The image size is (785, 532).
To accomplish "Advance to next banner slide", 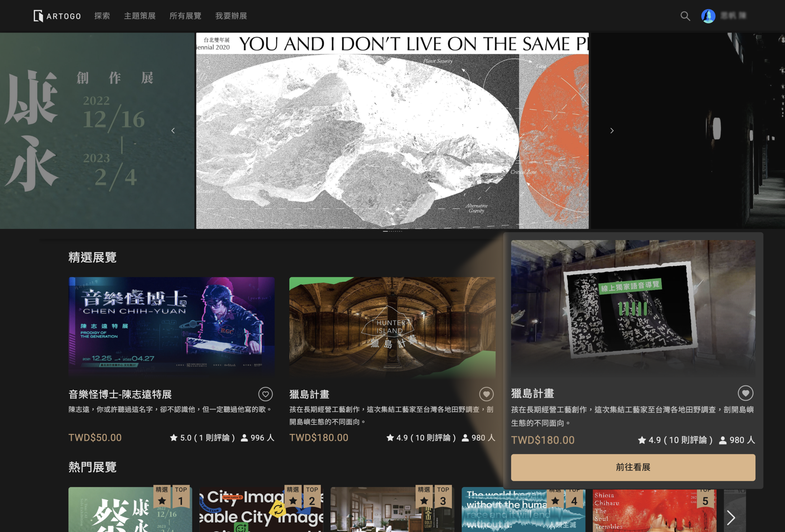I will (x=612, y=131).
